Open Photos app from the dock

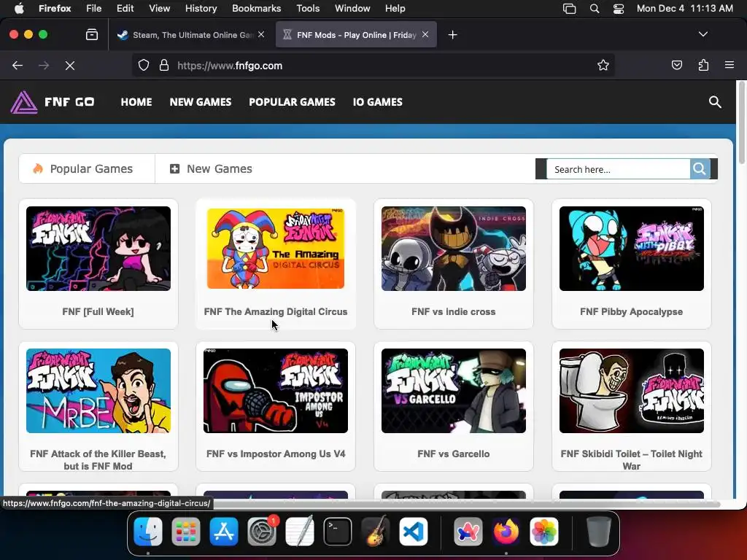[544, 532]
